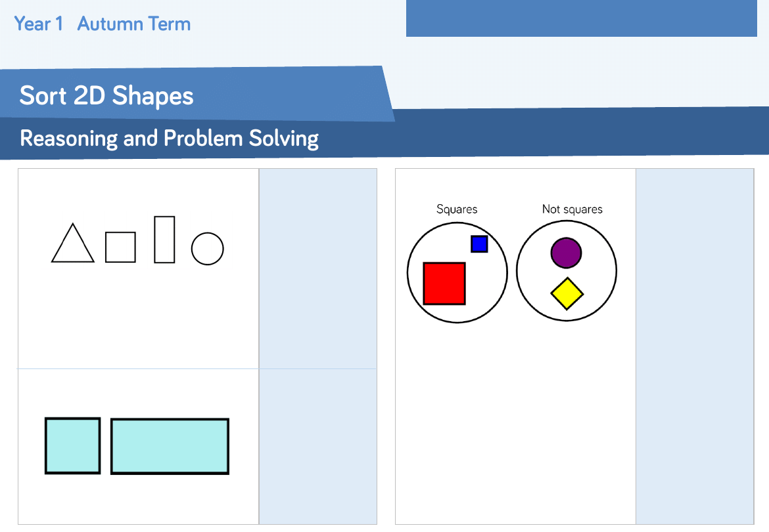The width and height of the screenshot is (769, 532).
Task: Click the 'Year 1' header text
Action: coord(39,24)
